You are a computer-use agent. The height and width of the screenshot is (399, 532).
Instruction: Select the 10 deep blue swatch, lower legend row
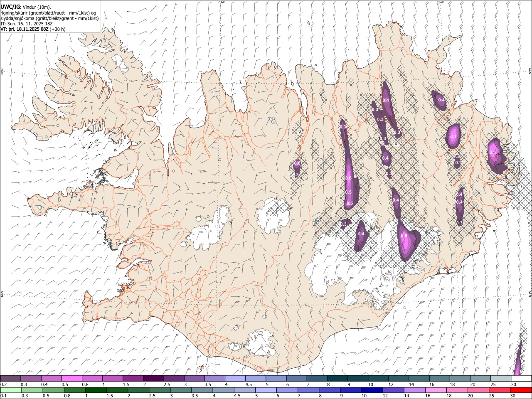tap(372, 390)
